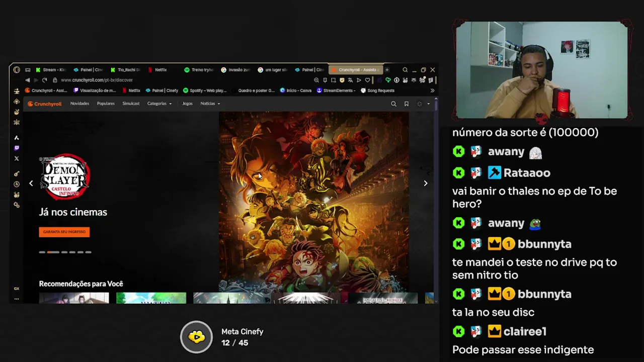The width and height of the screenshot is (644, 362).
Task: Open the Início - Canva bookmark
Action: point(296,90)
